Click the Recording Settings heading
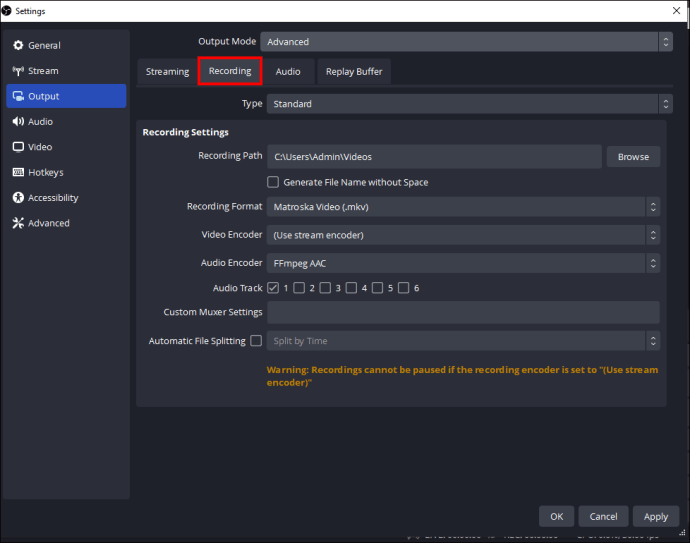 pos(185,132)
